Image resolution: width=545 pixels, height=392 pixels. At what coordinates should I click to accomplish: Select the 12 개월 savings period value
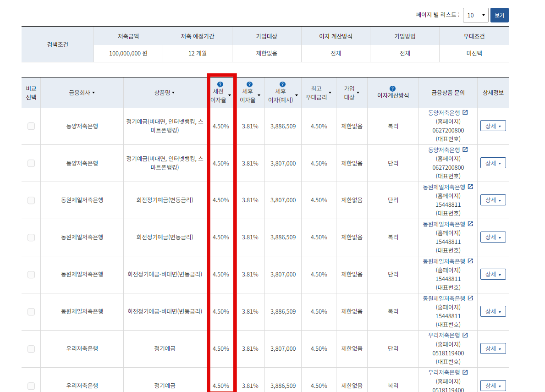(x=198, y=54)
